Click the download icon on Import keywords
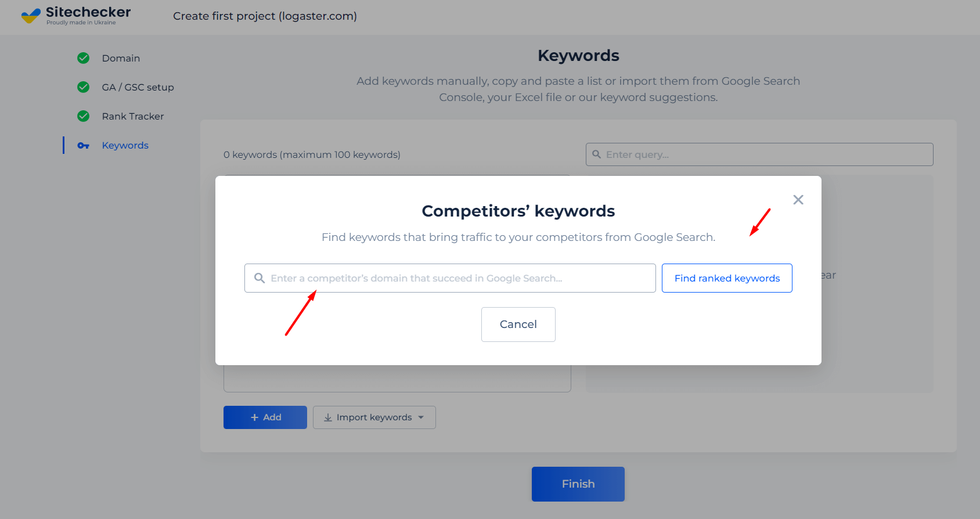This screenshot has height=519, width=980. coord(328,417)
